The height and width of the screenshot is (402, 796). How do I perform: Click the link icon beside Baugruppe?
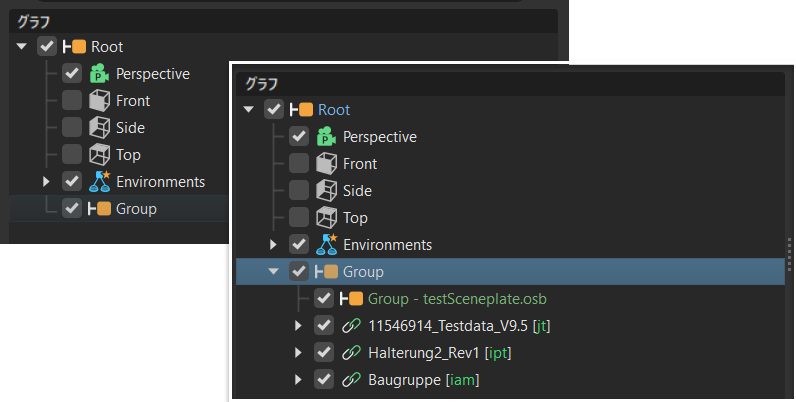[351, 380]
